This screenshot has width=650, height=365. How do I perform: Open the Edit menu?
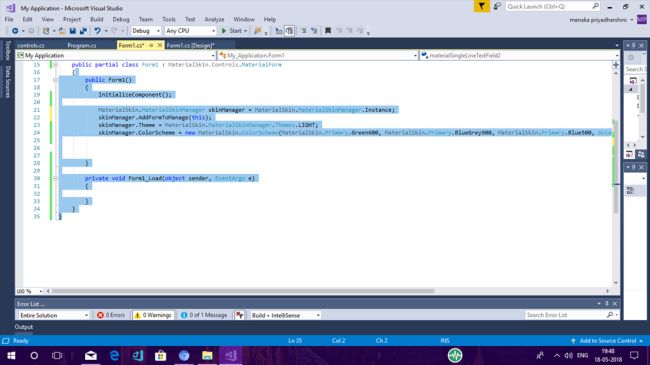click(27, 19)
